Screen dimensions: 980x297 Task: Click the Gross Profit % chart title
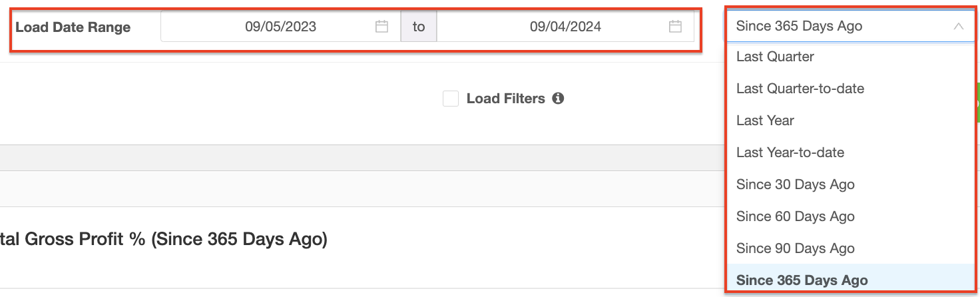[164, 240]
